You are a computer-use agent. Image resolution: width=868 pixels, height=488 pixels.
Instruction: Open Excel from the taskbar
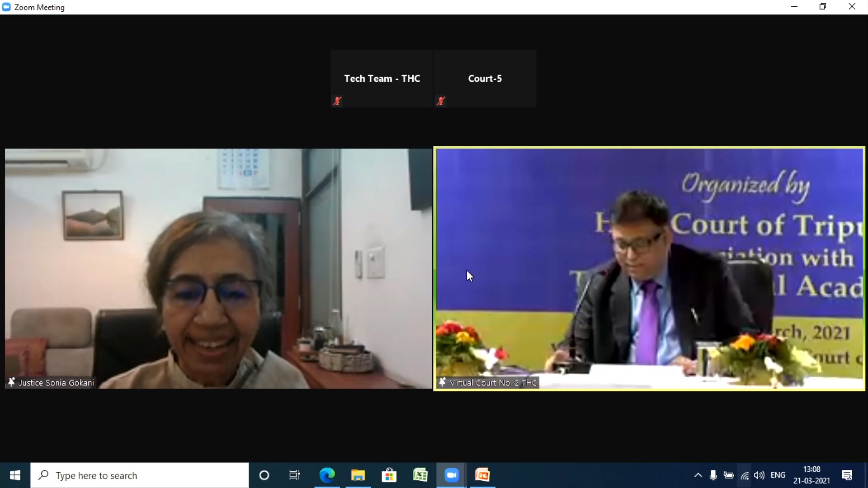click(420, 475)
